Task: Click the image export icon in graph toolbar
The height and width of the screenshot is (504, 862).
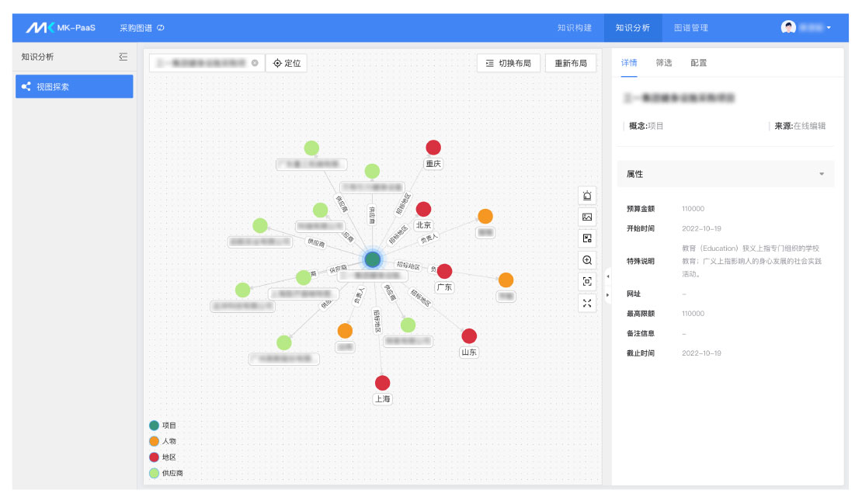Action: pos(587,217)
